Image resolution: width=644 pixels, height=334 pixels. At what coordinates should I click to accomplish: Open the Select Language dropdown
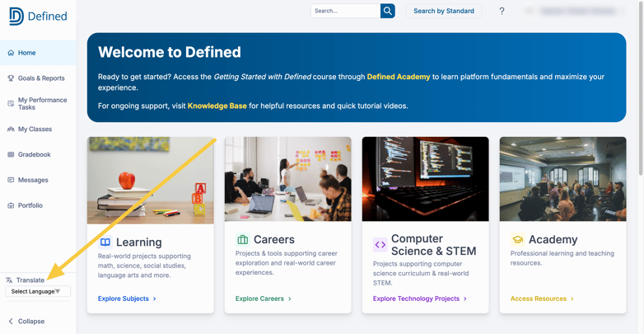(x=37, y=291)
